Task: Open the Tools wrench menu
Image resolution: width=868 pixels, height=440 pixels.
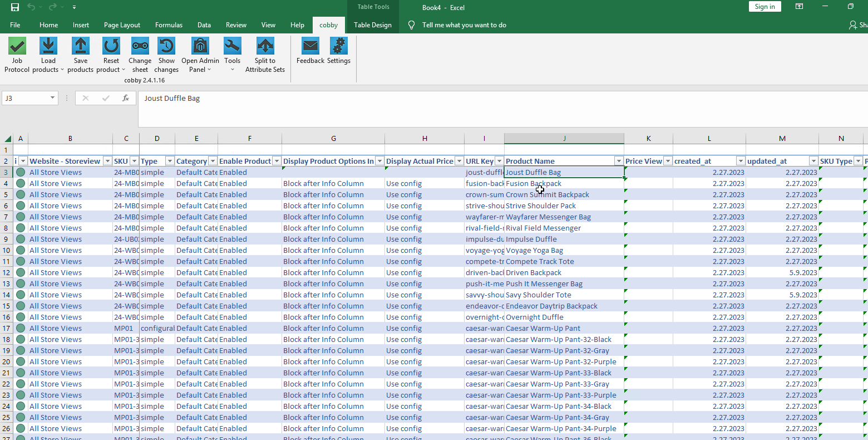Action: pos(232,55)
